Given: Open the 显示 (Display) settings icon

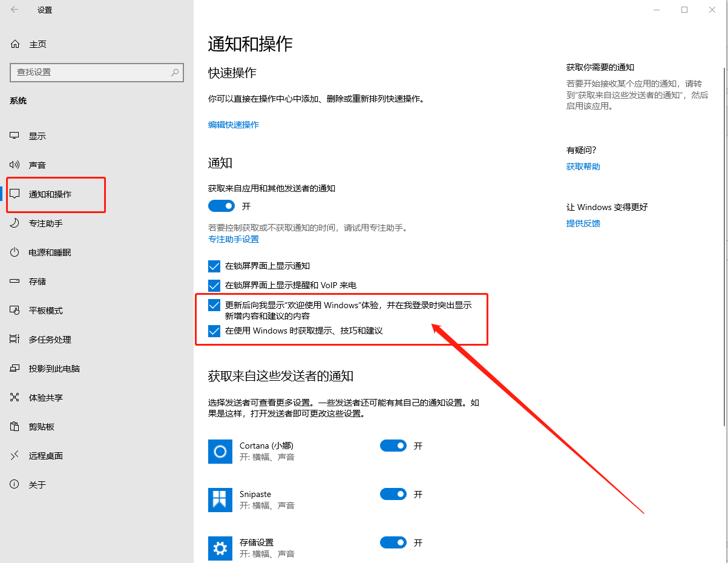Looking at the screenshot, I should click(x=14, y=136).
